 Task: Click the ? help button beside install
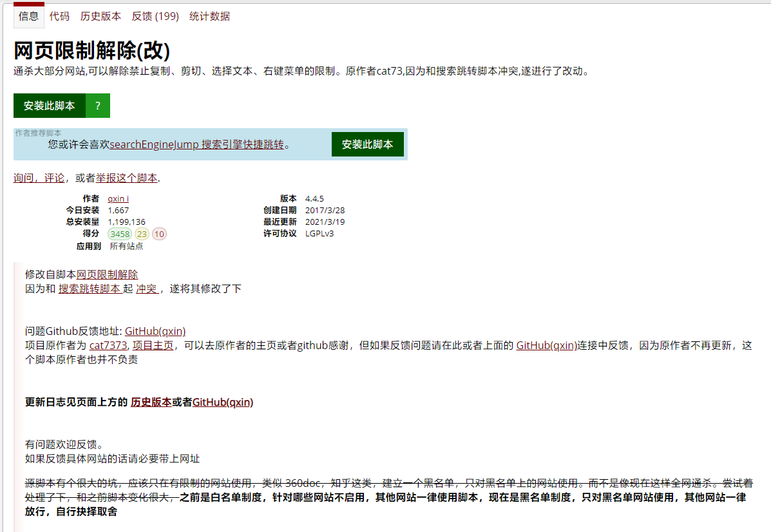tap(97, 105)
